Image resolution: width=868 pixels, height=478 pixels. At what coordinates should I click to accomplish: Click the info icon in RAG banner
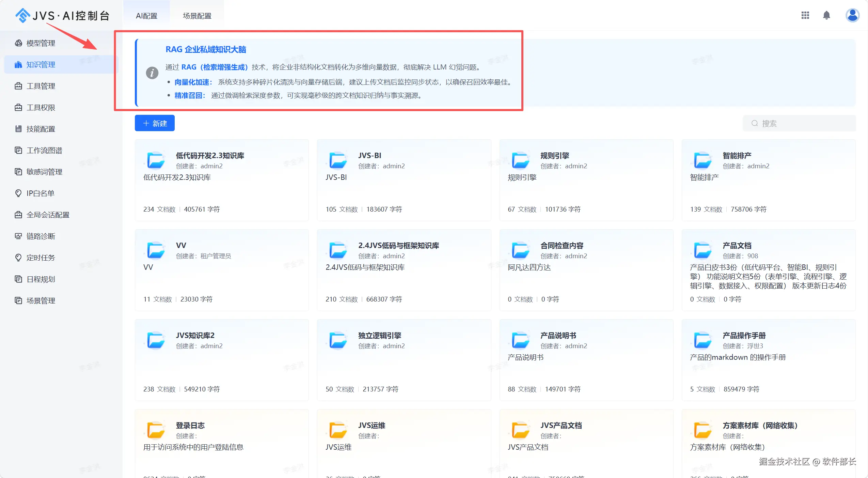point(152,73)
